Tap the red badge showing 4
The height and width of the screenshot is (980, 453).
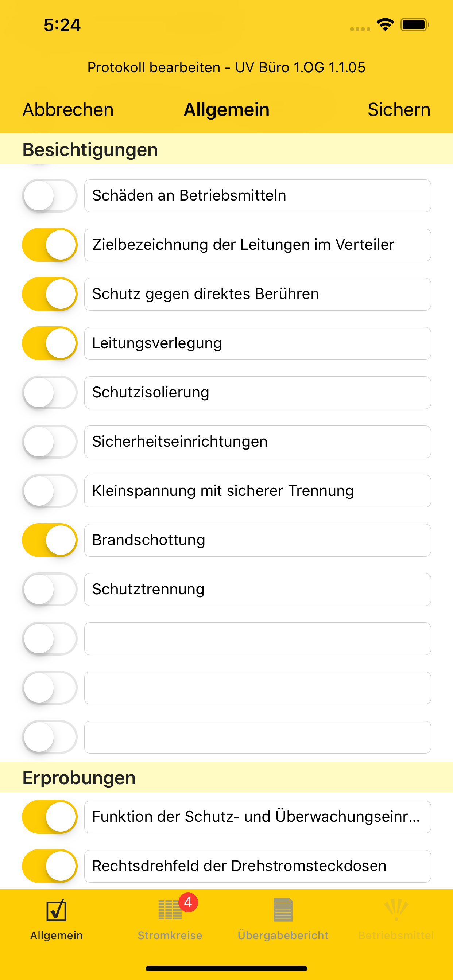click(188, 902)
